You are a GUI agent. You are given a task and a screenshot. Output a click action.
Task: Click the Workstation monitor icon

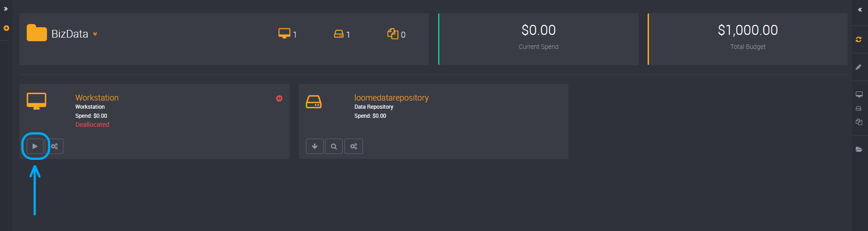point(36,101)
